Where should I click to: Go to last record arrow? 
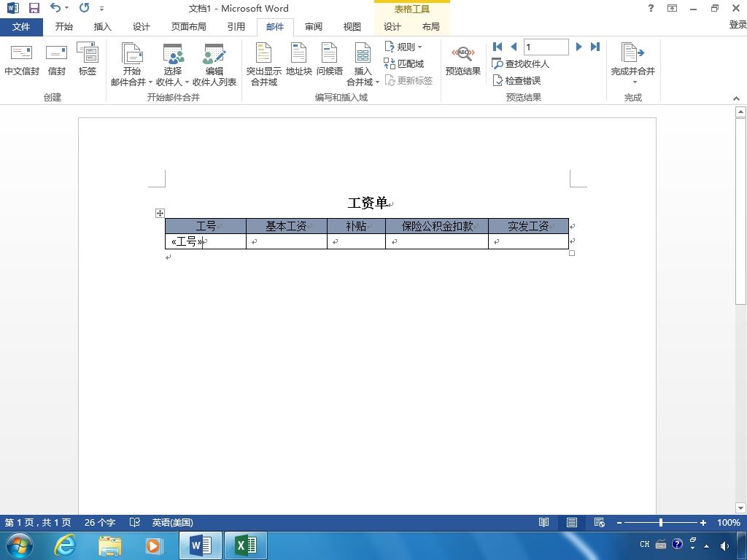595,47
